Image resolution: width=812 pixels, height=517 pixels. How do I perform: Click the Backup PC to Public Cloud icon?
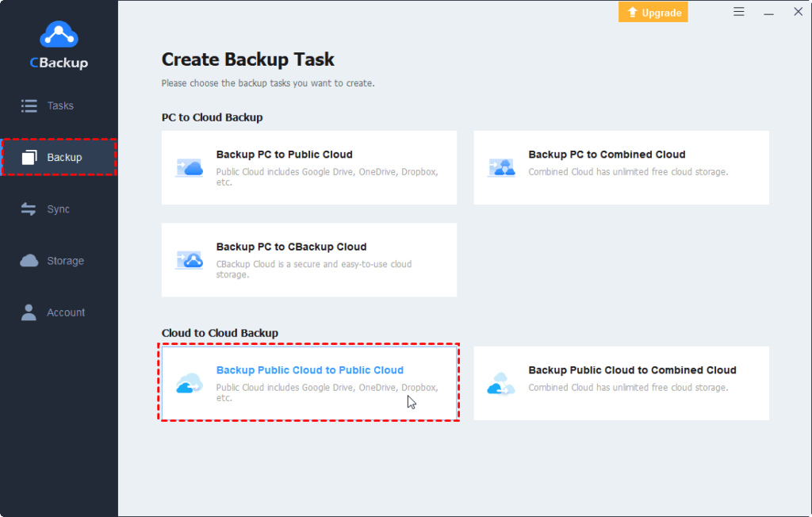coord(189,168)
